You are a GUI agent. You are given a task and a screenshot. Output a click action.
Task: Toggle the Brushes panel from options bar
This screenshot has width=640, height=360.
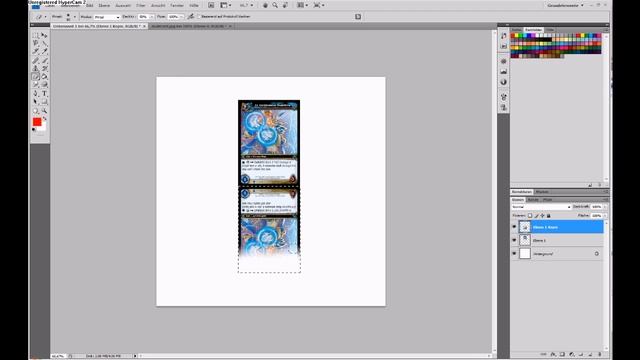coord(358,16)
